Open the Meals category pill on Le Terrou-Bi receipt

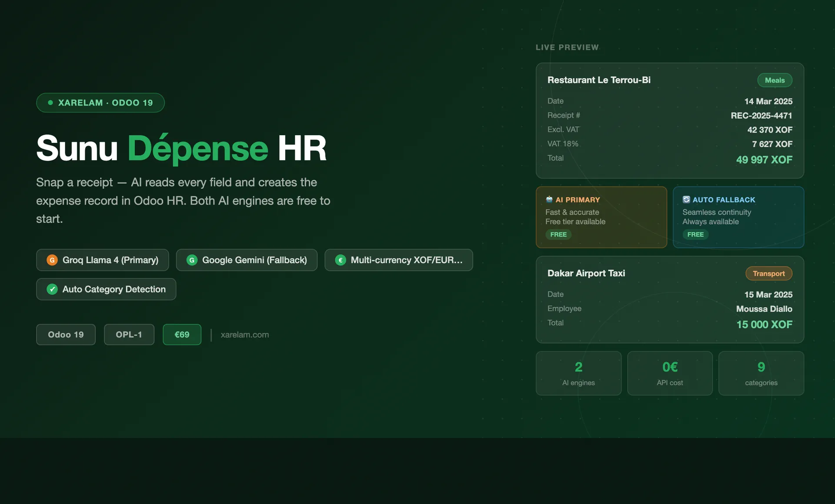[775, 80]
